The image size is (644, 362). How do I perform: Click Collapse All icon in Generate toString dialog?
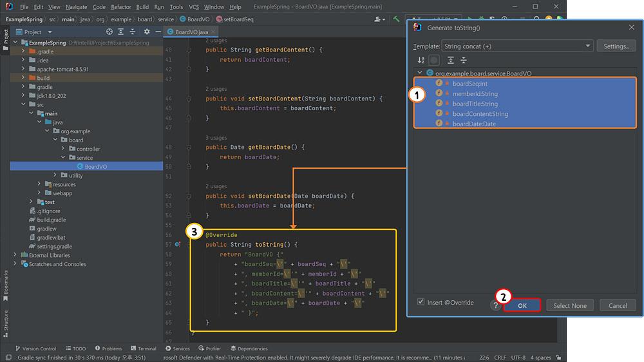464,60
